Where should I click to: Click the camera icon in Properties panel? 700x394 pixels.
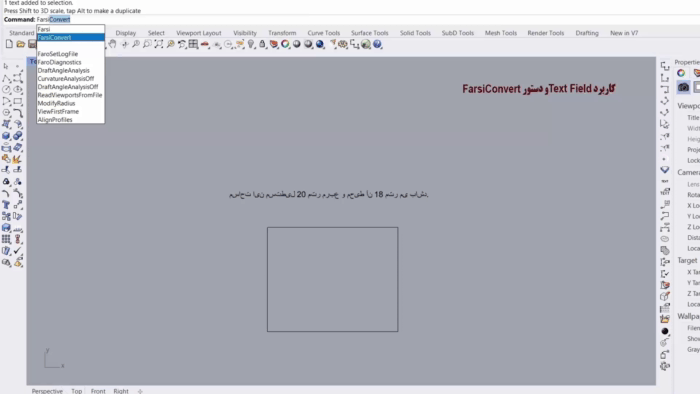click(x=683, y=87)
